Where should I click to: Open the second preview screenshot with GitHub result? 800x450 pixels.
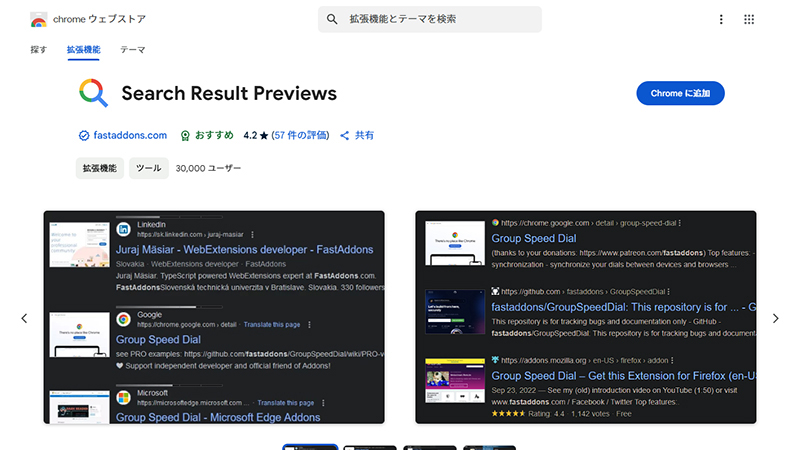[586, 317]
